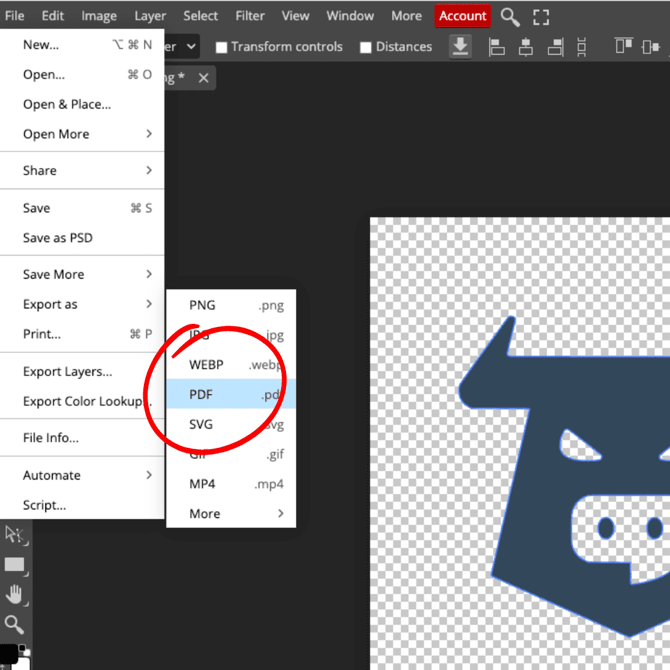Enable the Transform controls checkbox
The width and height of the screenshot is (670, 670).
[222, 47]
